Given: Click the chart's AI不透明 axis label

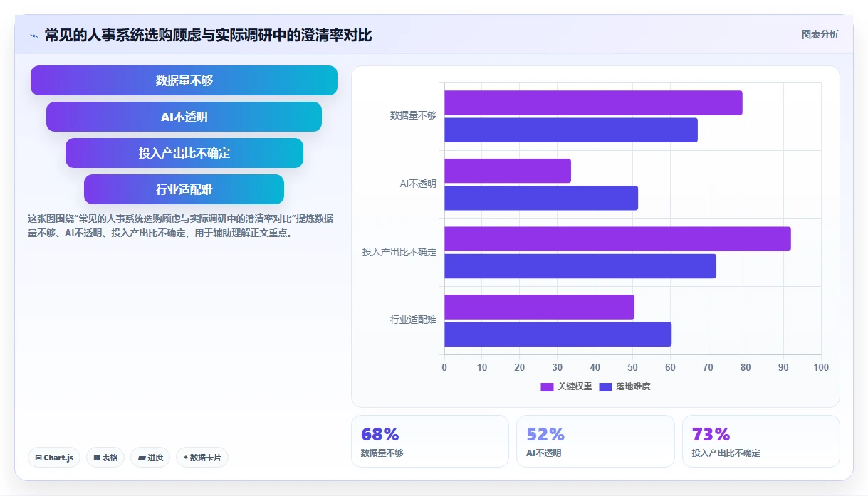Looking at the screenshot, I should [x=418, y=184].
